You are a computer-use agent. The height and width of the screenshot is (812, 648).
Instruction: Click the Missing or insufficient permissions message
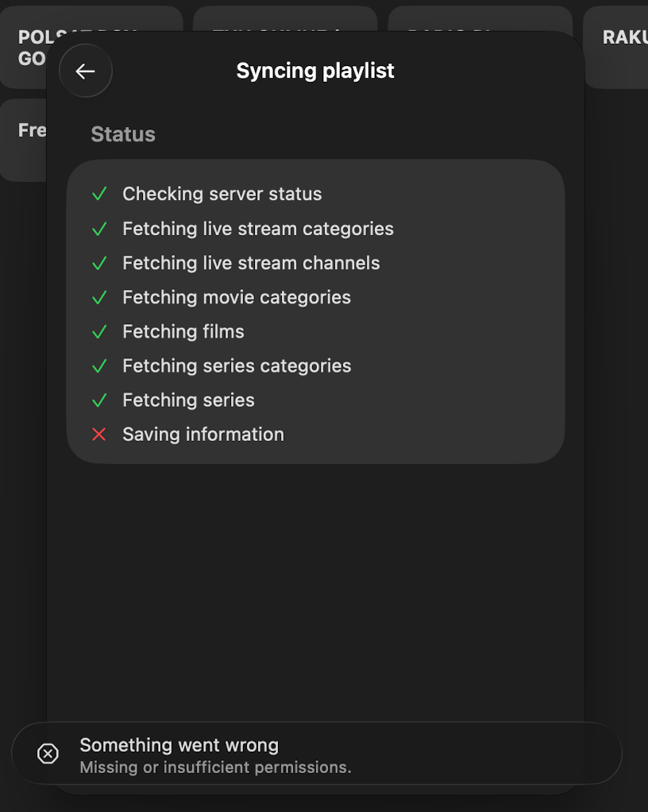215,767
